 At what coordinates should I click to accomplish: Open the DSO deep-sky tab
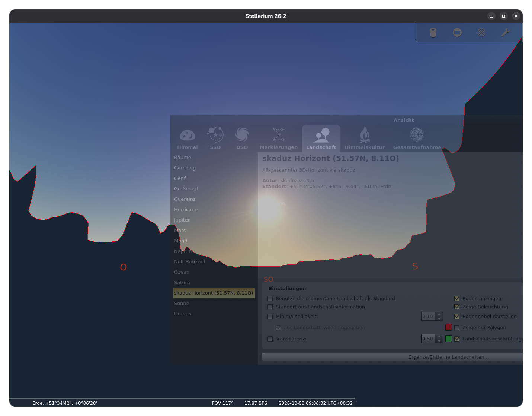click(x=242, y=139)
